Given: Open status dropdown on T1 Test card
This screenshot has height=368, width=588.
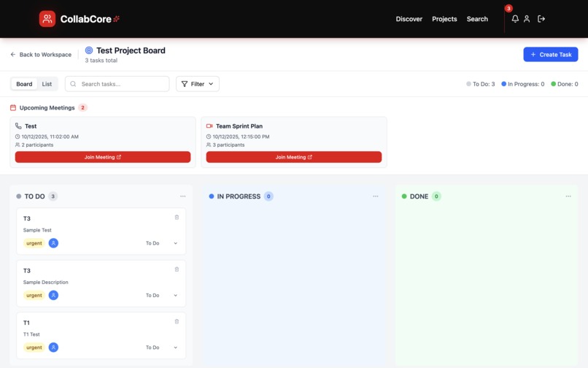Looking at the screenshot, I should [162, 348].
